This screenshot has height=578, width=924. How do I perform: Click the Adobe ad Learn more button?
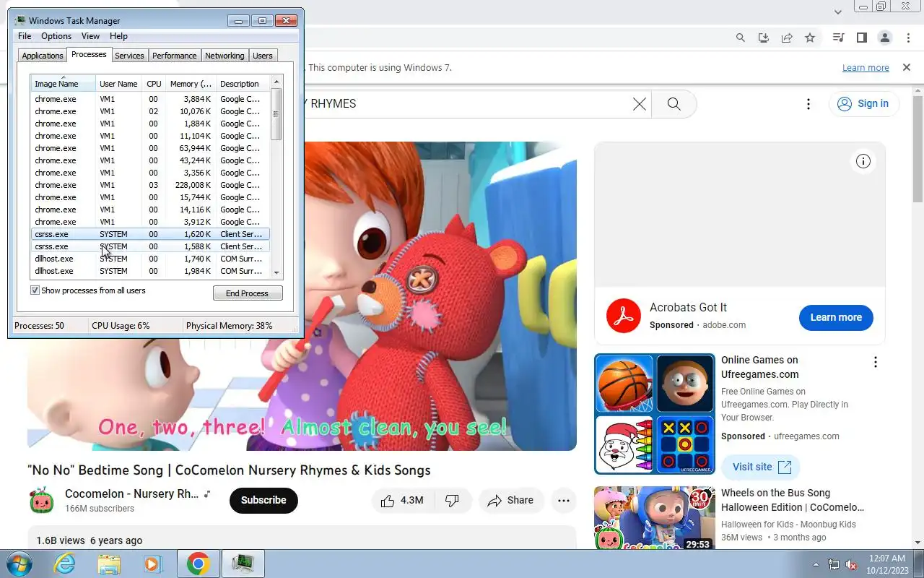click(836, 317)
